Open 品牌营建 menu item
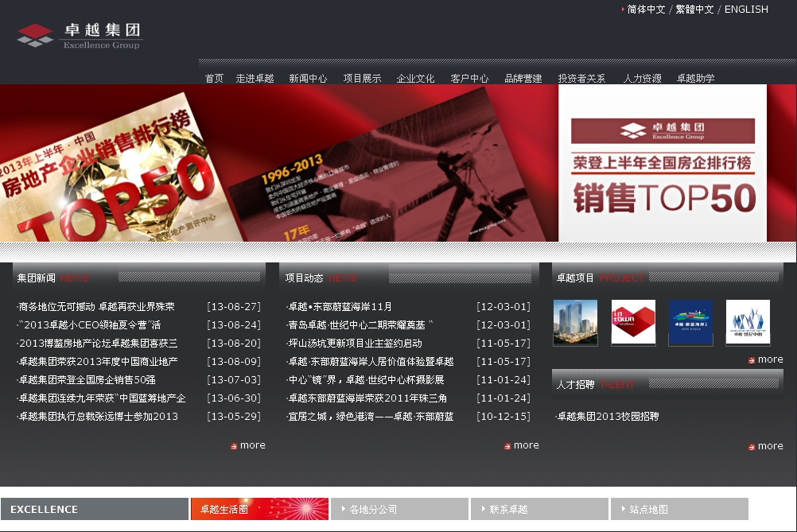The image size is (797, 532). point(523,78)
